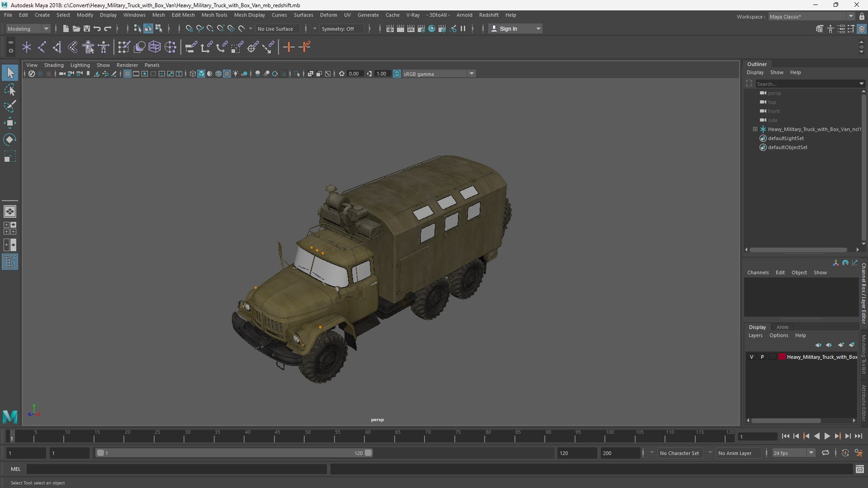Click the red layer color swatch

pyautogui.click(x=782, y=357)
